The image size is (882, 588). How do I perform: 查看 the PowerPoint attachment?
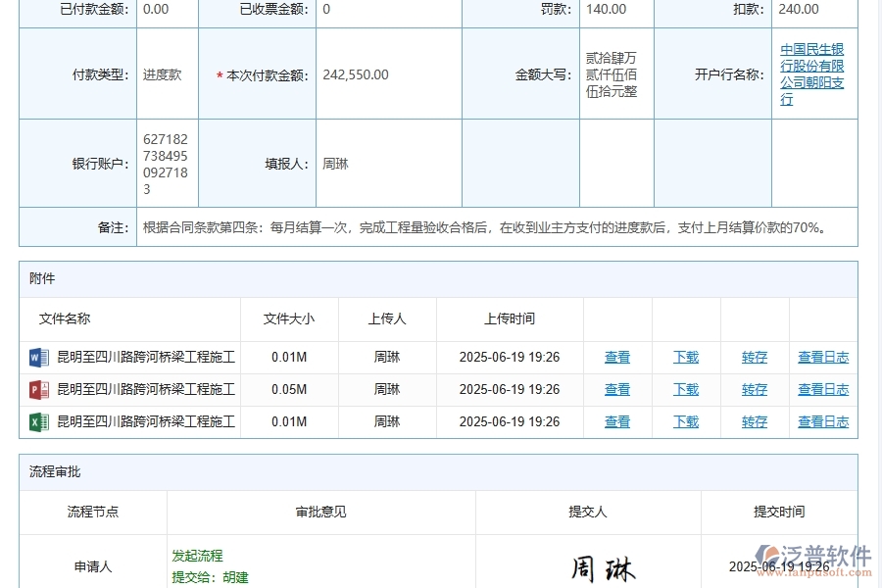tap(616, 389)
